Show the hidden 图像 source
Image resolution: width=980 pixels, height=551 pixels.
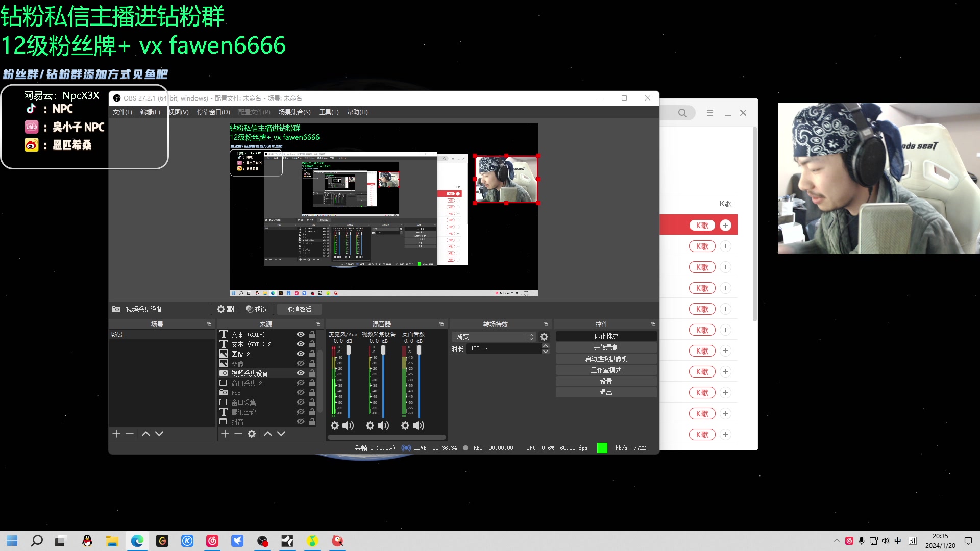click(301, 363)
